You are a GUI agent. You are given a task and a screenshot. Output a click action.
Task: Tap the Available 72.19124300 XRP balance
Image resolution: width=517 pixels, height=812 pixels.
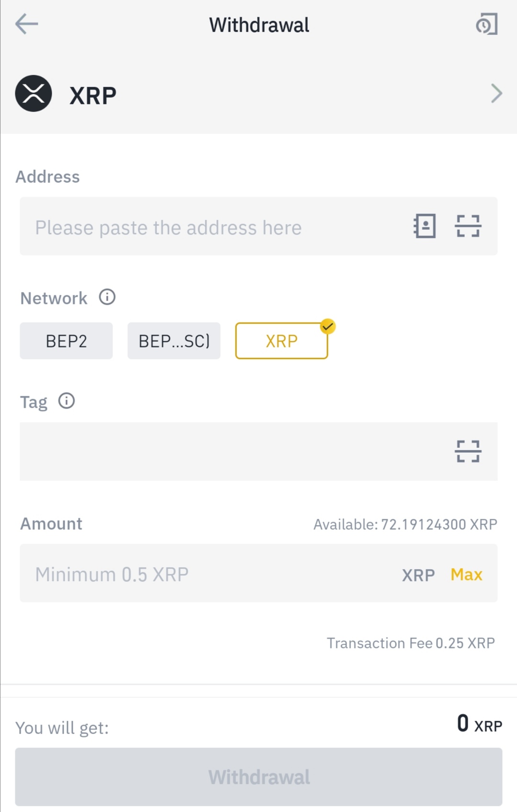[x=405, y=524]
